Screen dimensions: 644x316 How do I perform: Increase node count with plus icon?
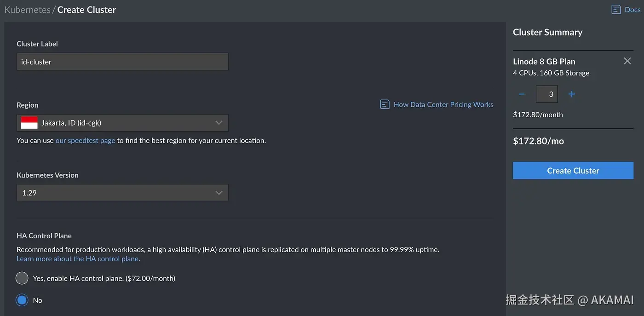click(572, 94)
